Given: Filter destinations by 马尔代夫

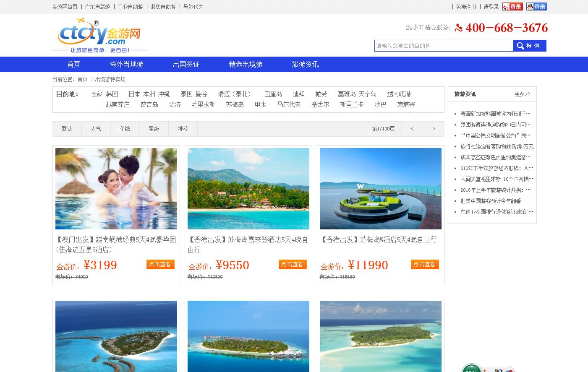Looking at the screenshot, I should (290, 104).
